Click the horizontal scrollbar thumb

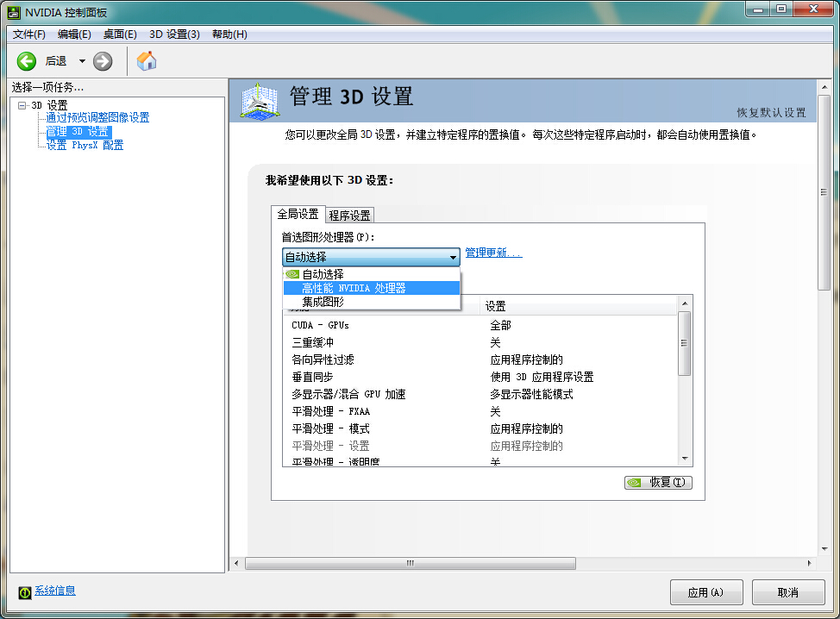coord(411,563)
